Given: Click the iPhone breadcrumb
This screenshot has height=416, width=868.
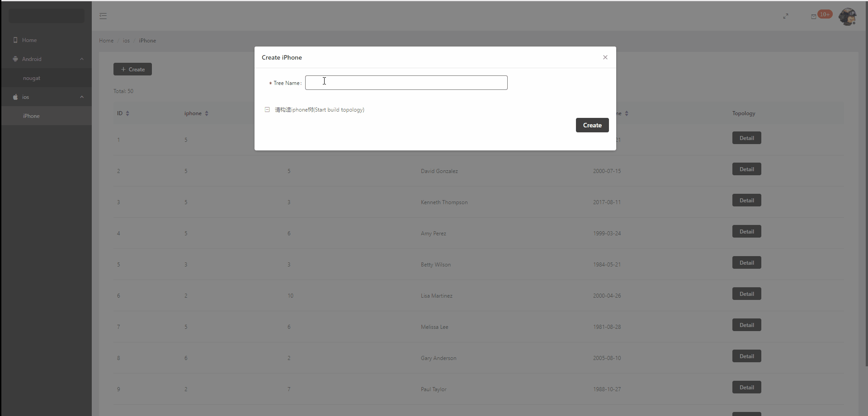Looking at the screenshot, I should pos(147,41).
